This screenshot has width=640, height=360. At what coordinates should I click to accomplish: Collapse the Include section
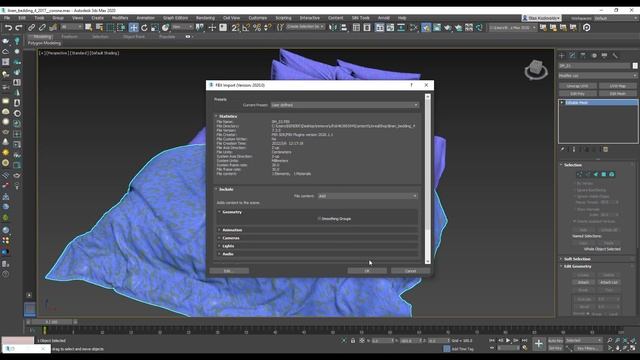click(216, 189)
